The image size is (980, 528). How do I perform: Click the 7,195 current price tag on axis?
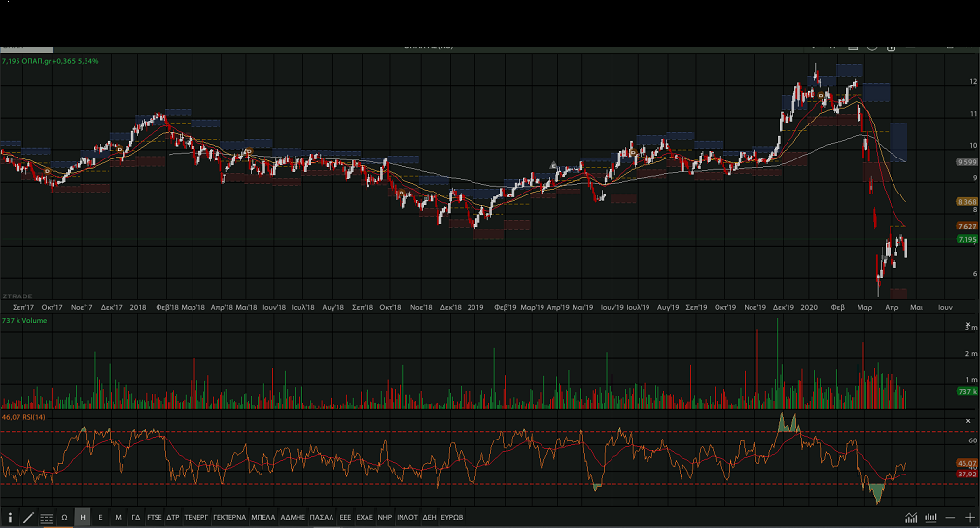966,239
